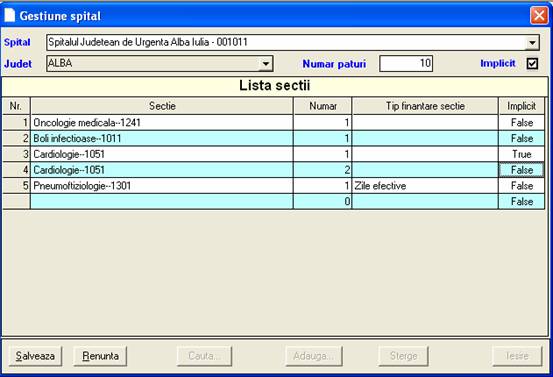Select row header number 1
Screen dimensions: 553x377
[x=16, y=123]
